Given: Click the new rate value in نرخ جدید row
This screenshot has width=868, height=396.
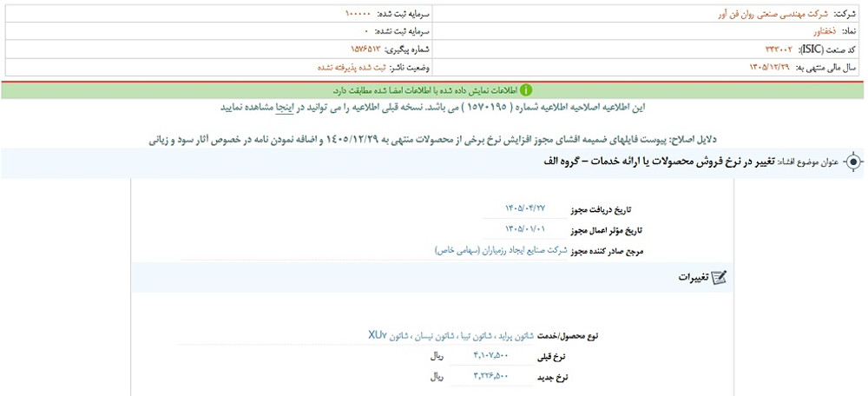Looking at the screenshot, I should 490,378.
